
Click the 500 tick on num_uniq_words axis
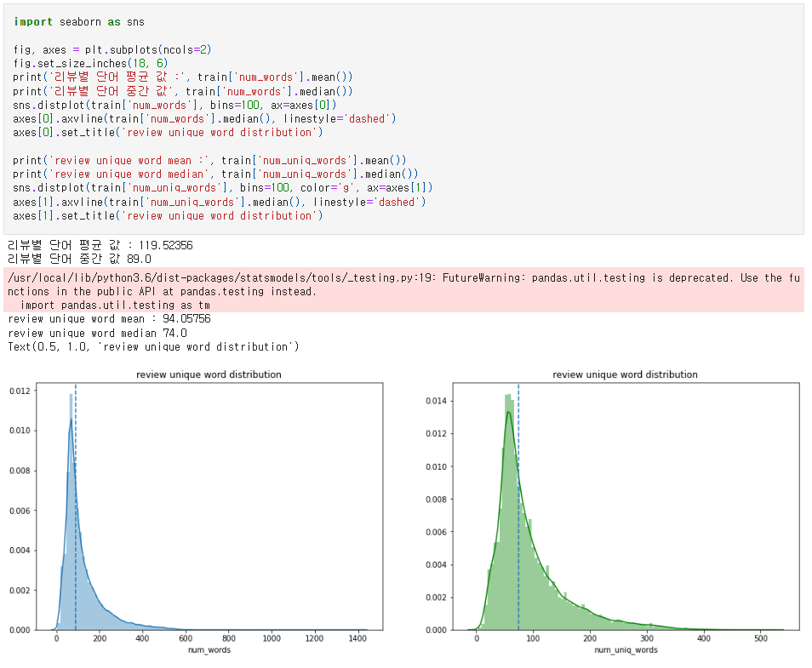coord(761,638)
